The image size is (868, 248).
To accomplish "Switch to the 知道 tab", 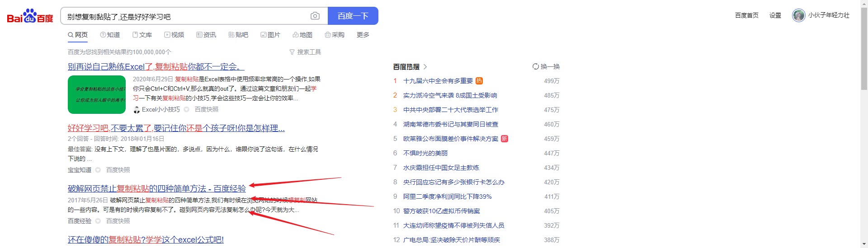I will pos(110,35).
